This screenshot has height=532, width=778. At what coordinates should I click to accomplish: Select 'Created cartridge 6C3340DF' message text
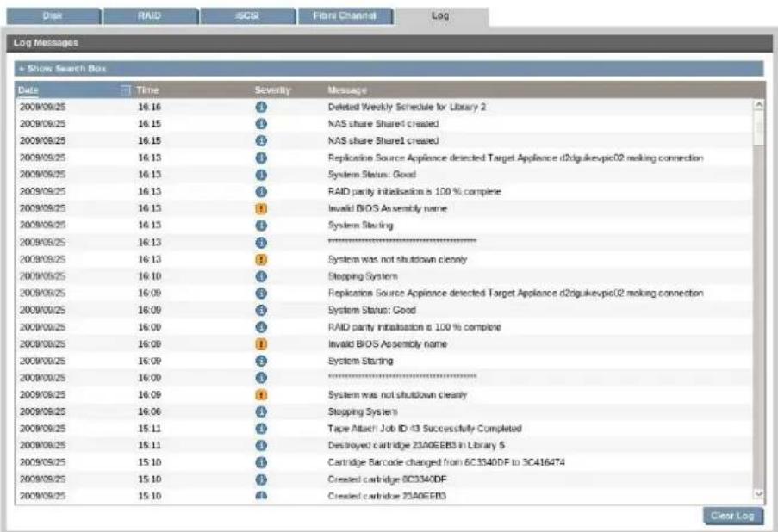[387, 480]
